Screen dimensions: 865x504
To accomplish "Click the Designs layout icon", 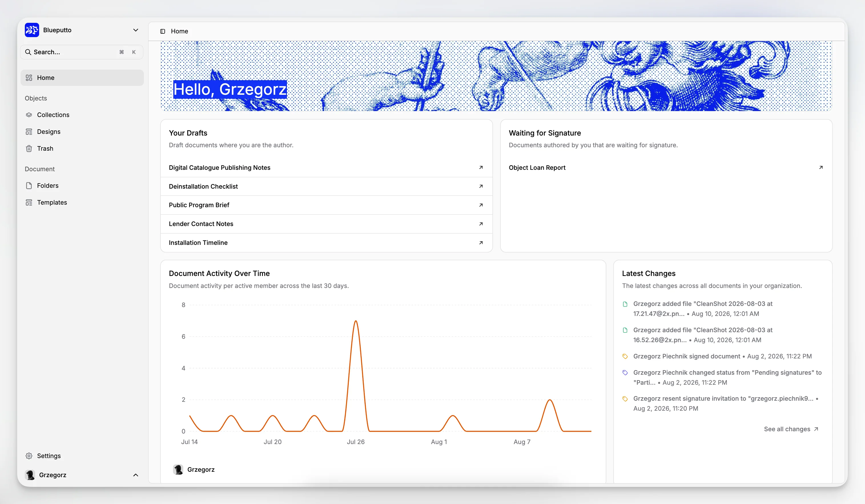I will coord(29,131).
